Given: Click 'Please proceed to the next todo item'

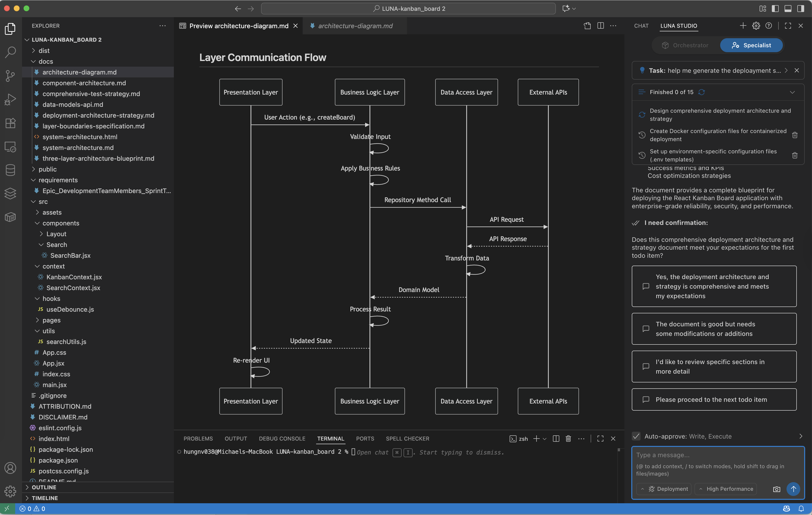Looking at the screenshot, I should 714,400.
